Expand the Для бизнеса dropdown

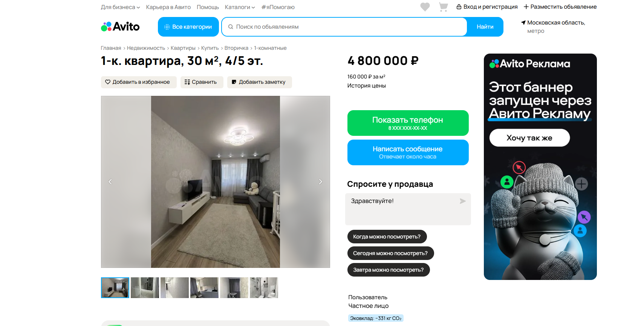tap(120, 7)
